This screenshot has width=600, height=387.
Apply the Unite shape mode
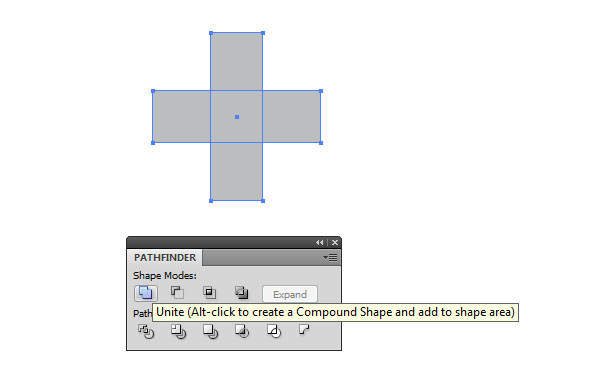pos(145,293)
